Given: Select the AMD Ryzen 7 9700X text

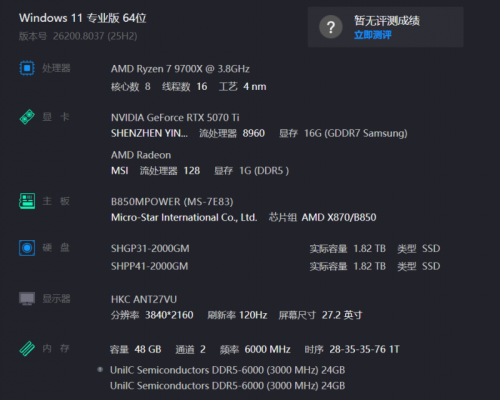Looking at the screenshot, I should (x=157, y=69).
